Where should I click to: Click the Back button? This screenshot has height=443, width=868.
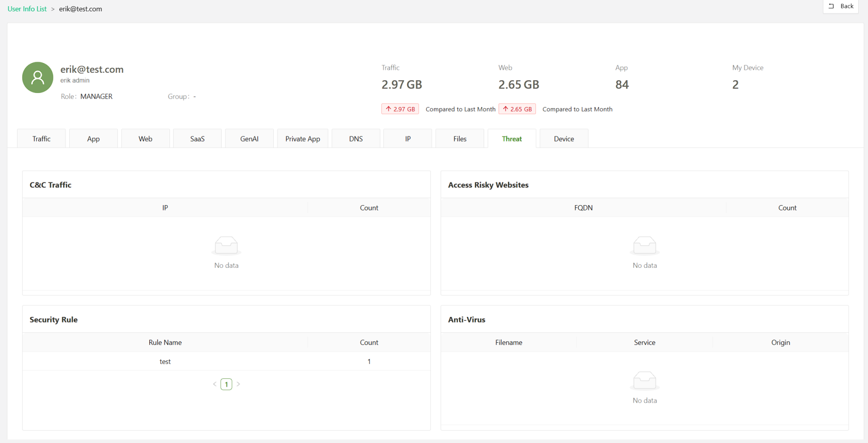[841, 6]
